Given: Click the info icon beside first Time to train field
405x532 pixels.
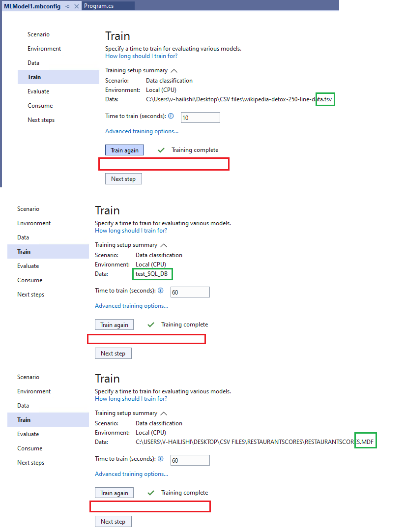Looking at the screenshot, I should click(x=170, y=117).
